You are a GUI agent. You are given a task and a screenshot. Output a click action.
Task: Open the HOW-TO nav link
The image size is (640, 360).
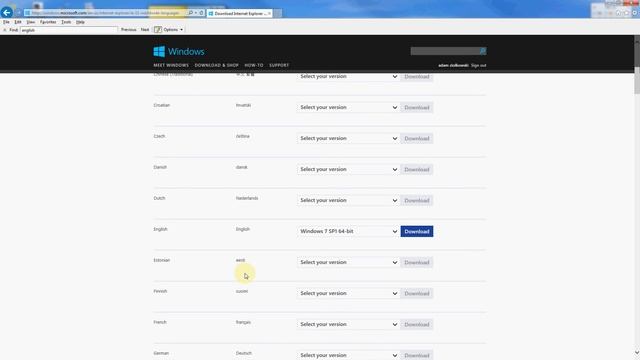tap(254, 65)
